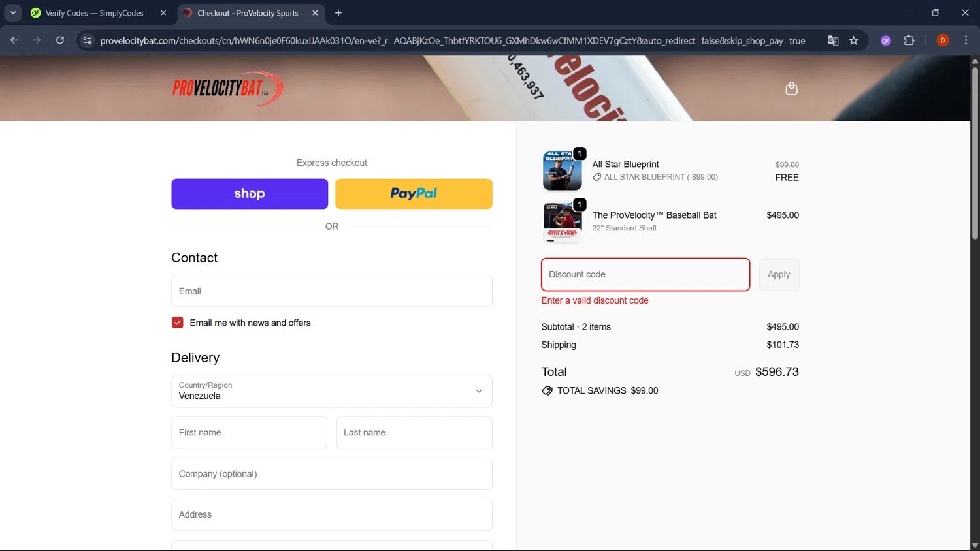Viewport: 980px width, 551px height.
Task: Open Chrome three-dot menu
Action: coord(966,40)
